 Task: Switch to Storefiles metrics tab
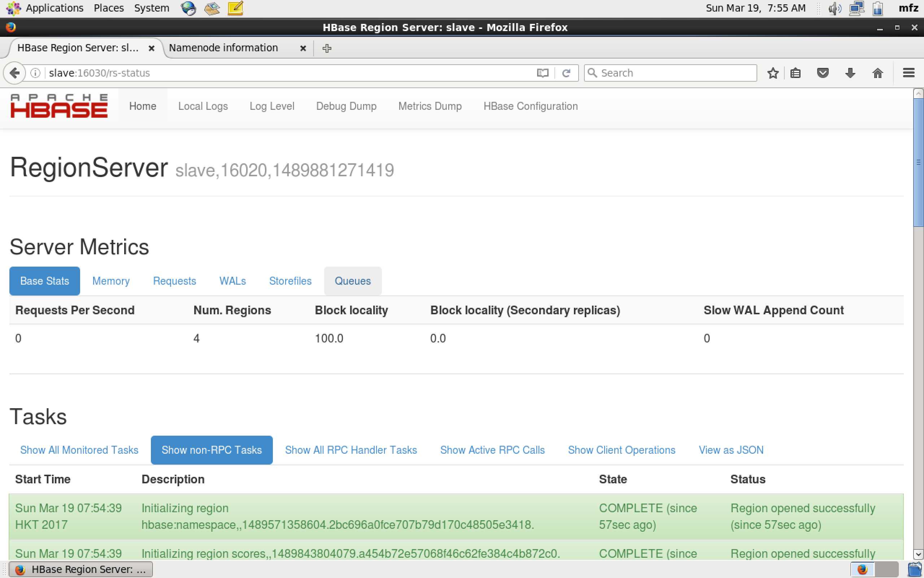(x=291, y=281)
